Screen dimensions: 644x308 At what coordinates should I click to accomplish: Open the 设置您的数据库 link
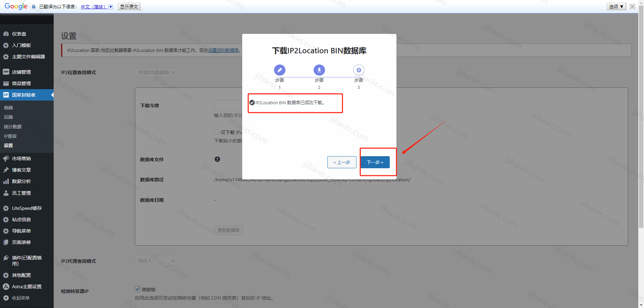(x=223, y=50)
